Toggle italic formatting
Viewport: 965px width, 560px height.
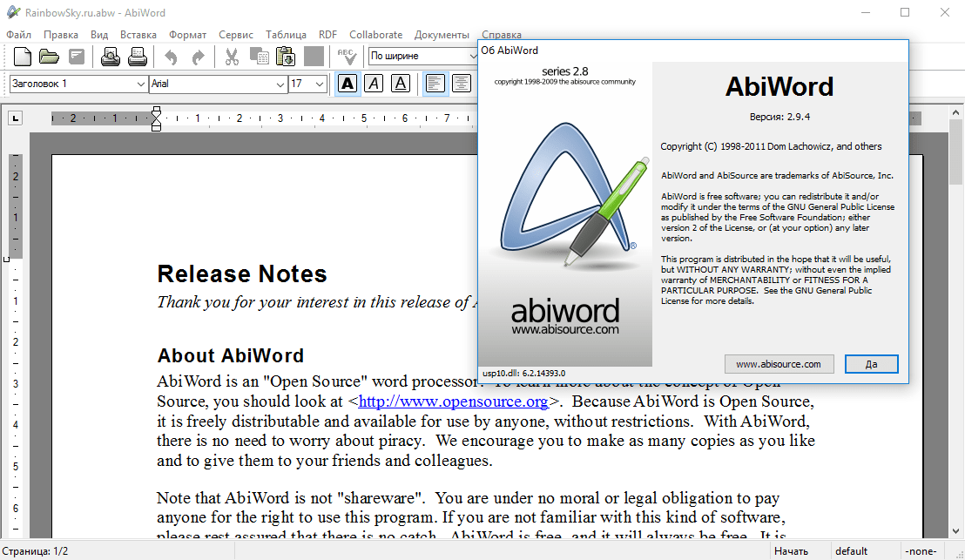(374, 84)
